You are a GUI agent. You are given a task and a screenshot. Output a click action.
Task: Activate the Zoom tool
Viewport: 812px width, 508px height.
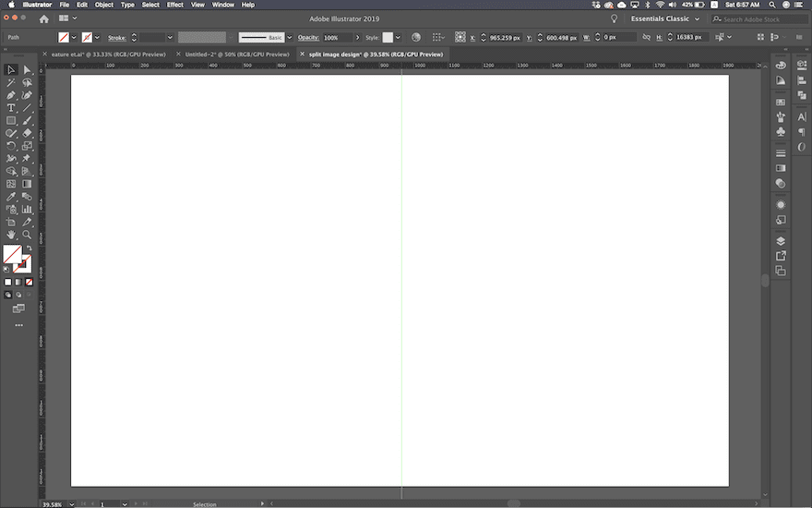[x=27, y=235]
